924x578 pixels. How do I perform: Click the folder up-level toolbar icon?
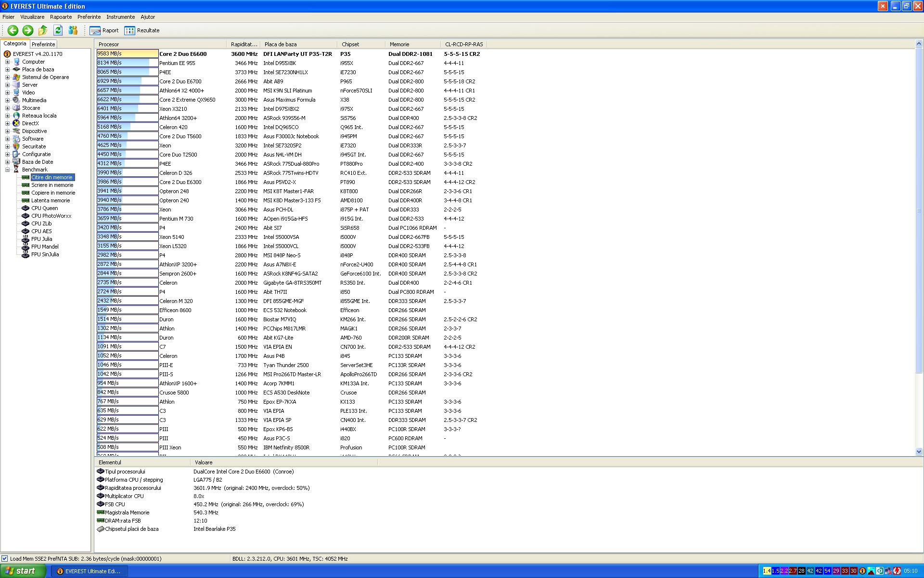(x=43, y=30)
